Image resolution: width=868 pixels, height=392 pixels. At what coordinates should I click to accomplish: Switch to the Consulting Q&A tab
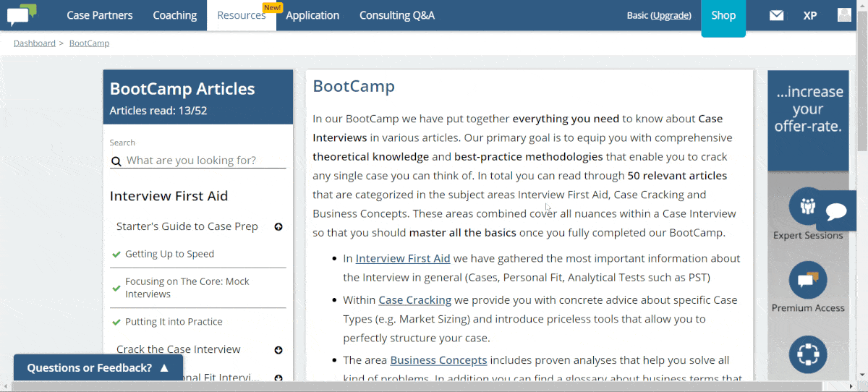[397, 15]
